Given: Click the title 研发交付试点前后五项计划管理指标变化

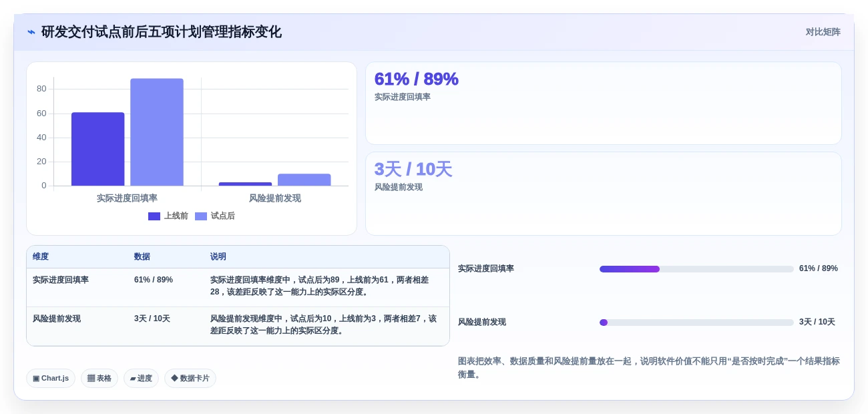Looking at the screenshot, I should pos(162,32).
